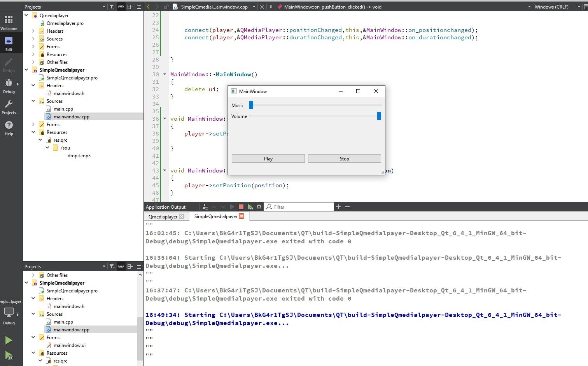Open Projects mode in sidebar

9,107
